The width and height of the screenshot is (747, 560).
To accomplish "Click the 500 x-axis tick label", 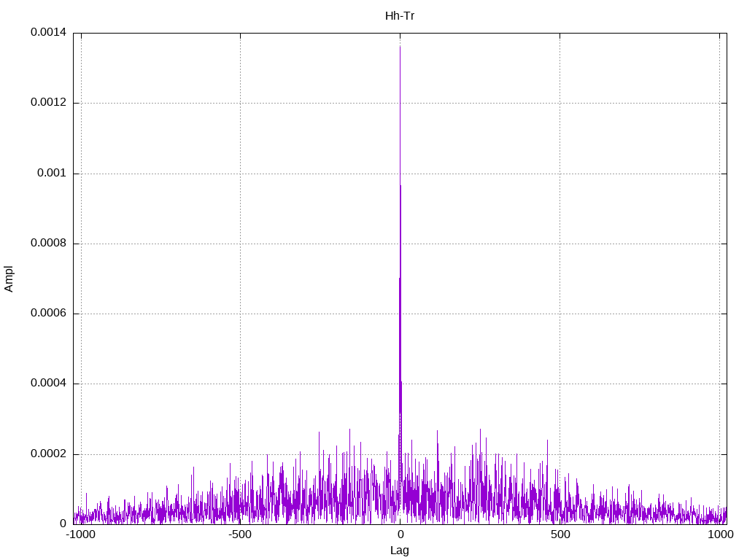I will 560,534.
